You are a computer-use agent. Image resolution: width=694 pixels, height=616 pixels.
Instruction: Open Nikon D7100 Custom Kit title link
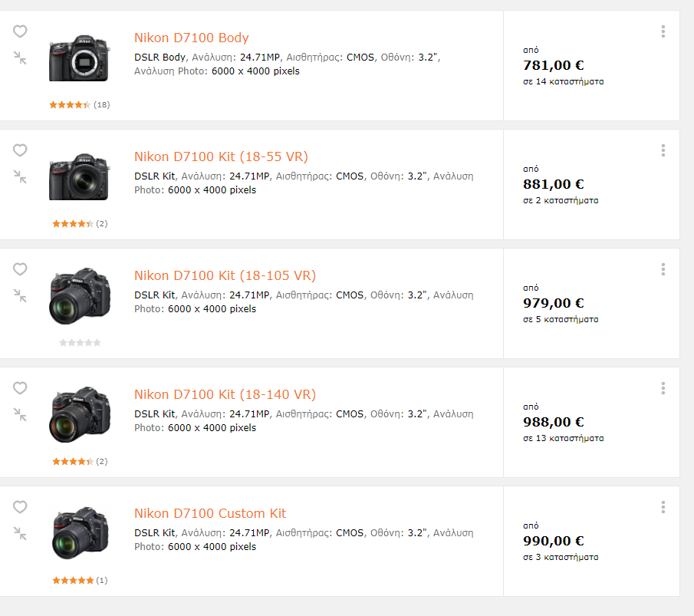pyautogui.click(x=210, y=513)
